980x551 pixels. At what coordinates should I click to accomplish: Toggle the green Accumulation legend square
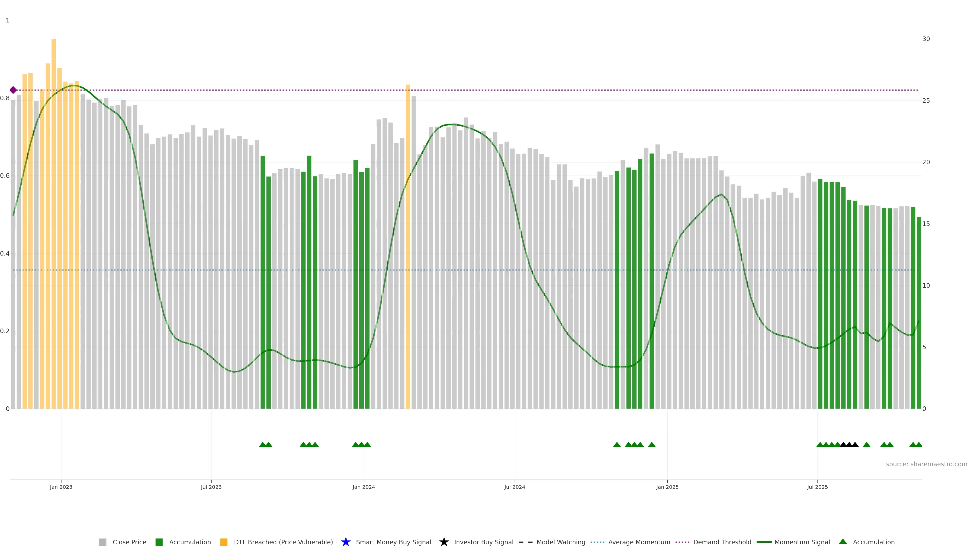[x=159, y=542]
